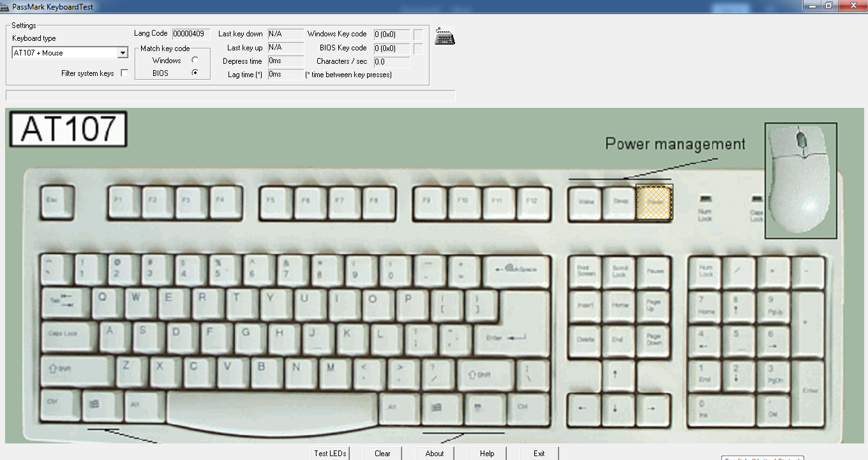Open the About dialog

point(434,453)
